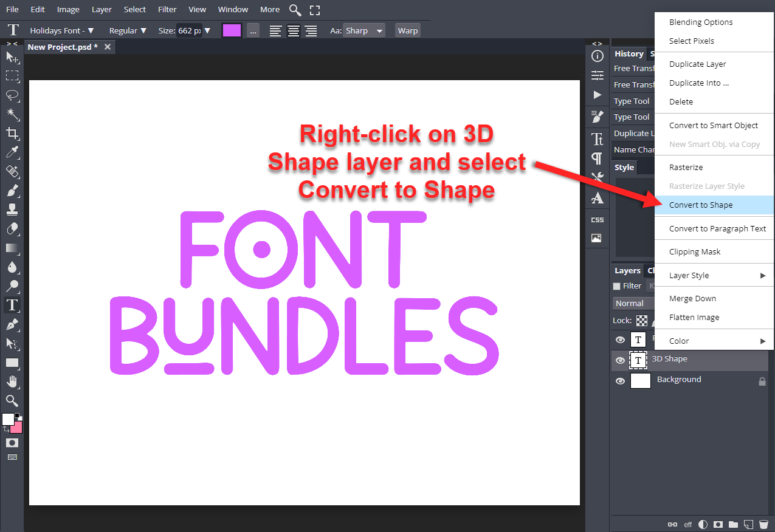Select the Clone Stamp tool
Screen dimensions: 775x532
12,210
